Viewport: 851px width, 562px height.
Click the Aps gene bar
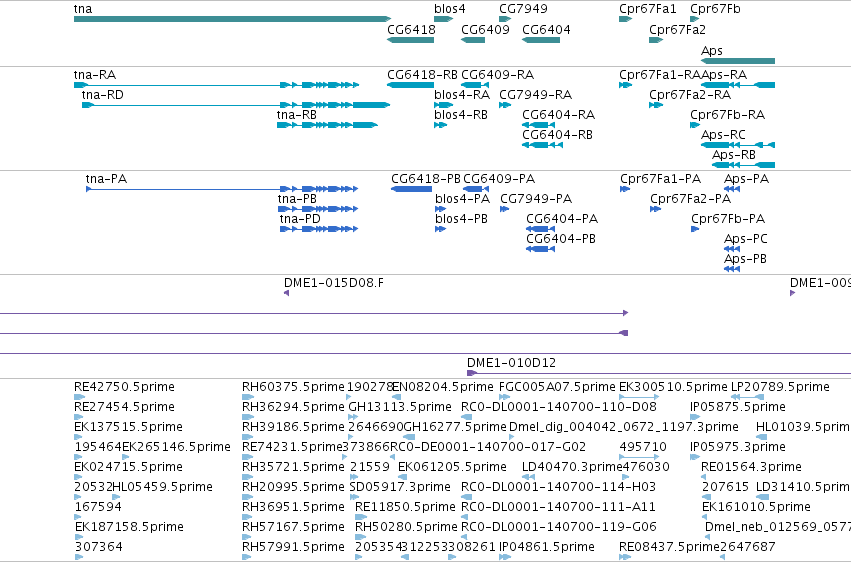click(738, 61)
